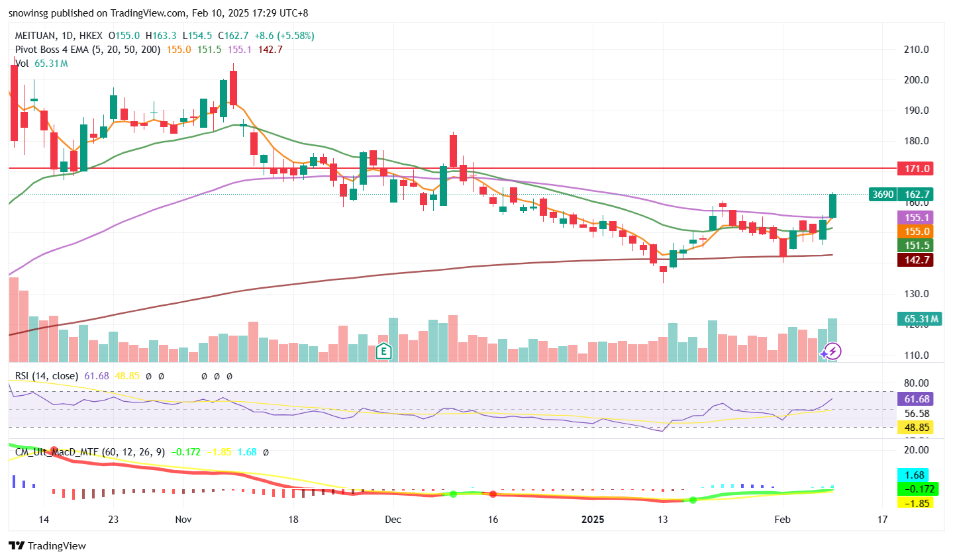Screen dimensions: 953x560
Task: Click the yellow -1.85 MACD axis label
Action: tap(914, 503)
